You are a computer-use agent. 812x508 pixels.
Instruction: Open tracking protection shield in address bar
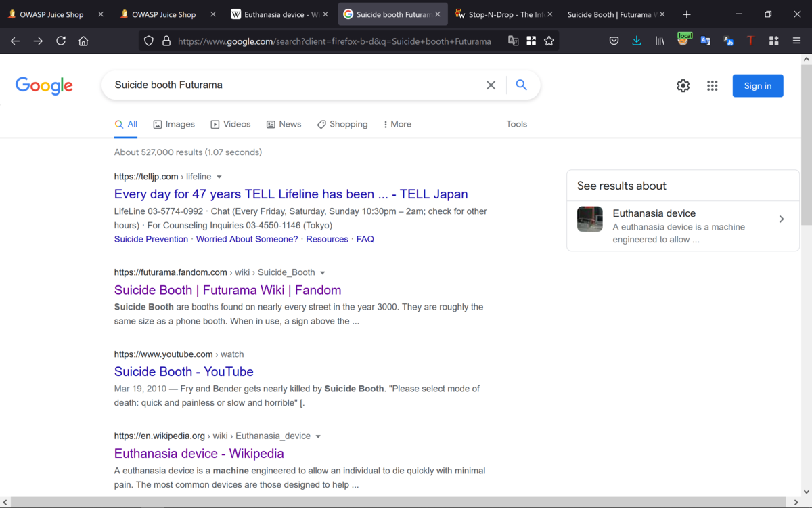(149, 41)
